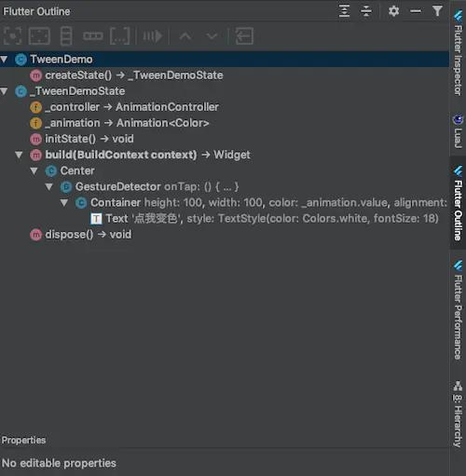Collapse all outline nodes

click(x=366, y=11)
